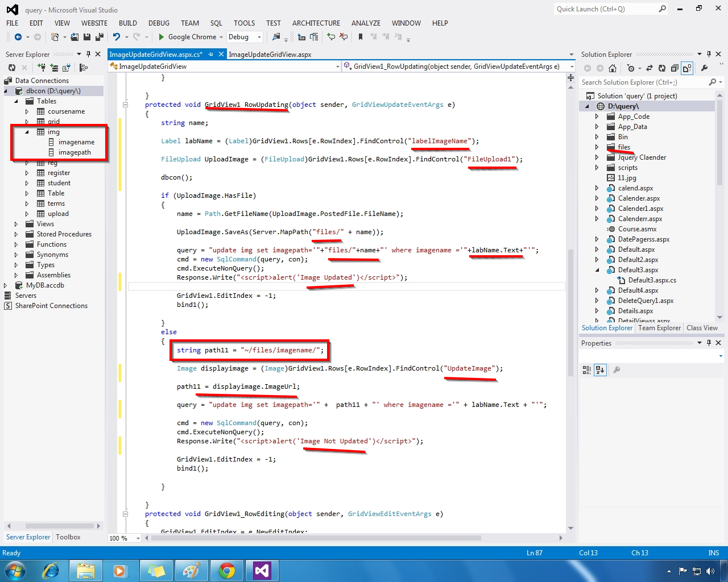Open the Toolbox at the bottom left
The height and width of the screenshot is (582, 728).
click(67, 537)
